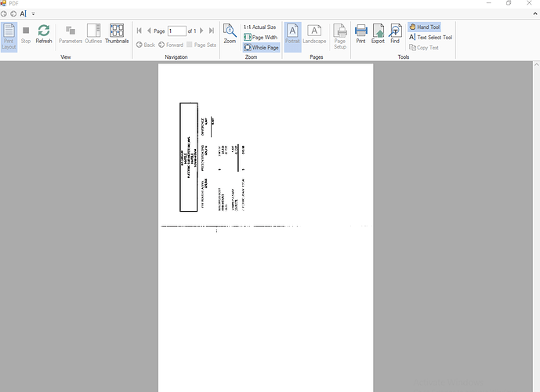The image size is (540, 392).
Task: Restore down the PDF window
Action: tap(509, 3)
